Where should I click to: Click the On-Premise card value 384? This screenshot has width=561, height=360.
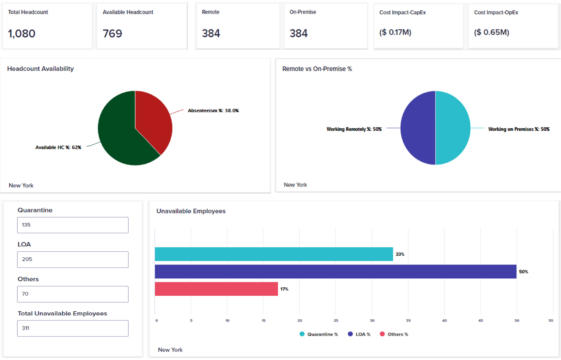pos(298,34)
